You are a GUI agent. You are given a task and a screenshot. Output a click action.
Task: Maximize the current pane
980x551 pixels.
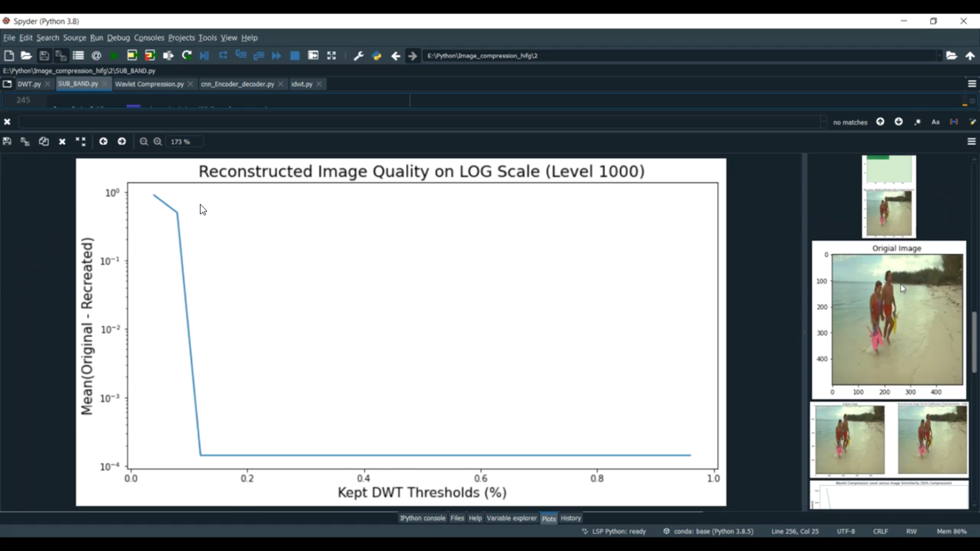[x=332, y=56]
